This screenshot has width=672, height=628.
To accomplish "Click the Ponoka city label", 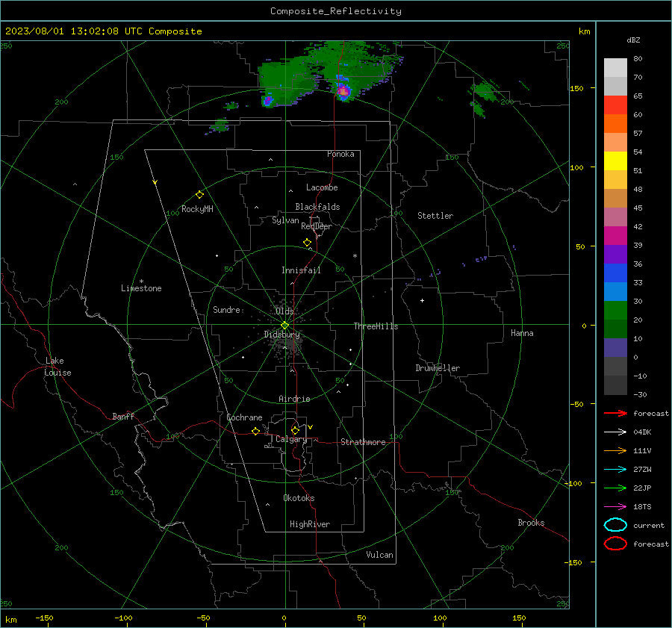I will 340,154.
